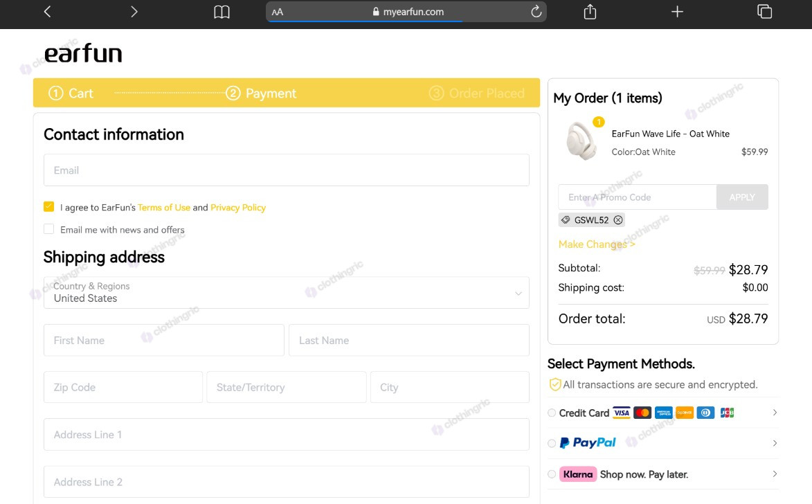This screenshot has height=504, width=812.
Task: Focus the State/Territory field
Action: point(287,387)
